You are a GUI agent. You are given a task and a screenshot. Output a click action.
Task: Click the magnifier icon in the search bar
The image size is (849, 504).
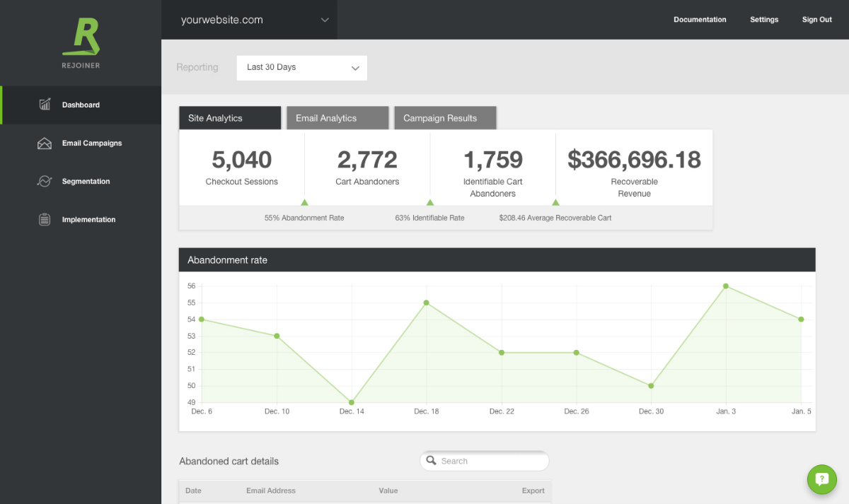[432, 461]
